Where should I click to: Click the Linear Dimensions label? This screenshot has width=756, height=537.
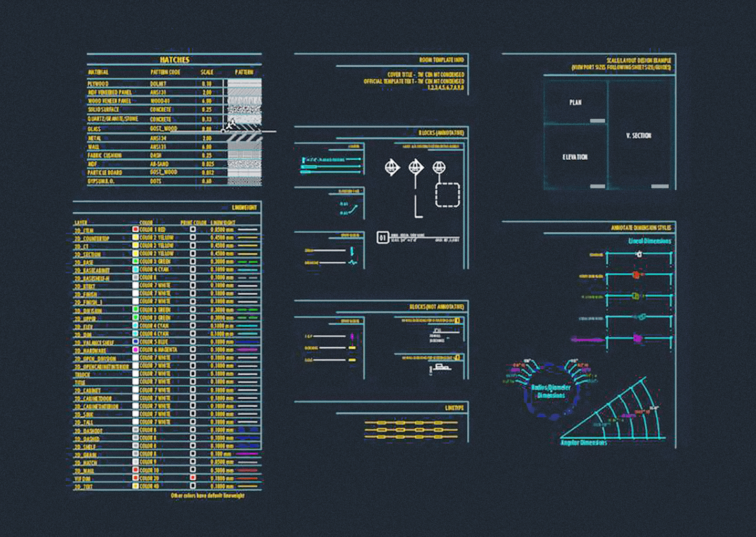tap(650, 241)
